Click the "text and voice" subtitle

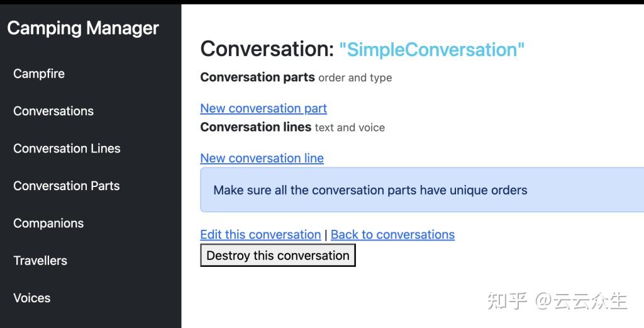pyautogui.click(x=350, y=128)
